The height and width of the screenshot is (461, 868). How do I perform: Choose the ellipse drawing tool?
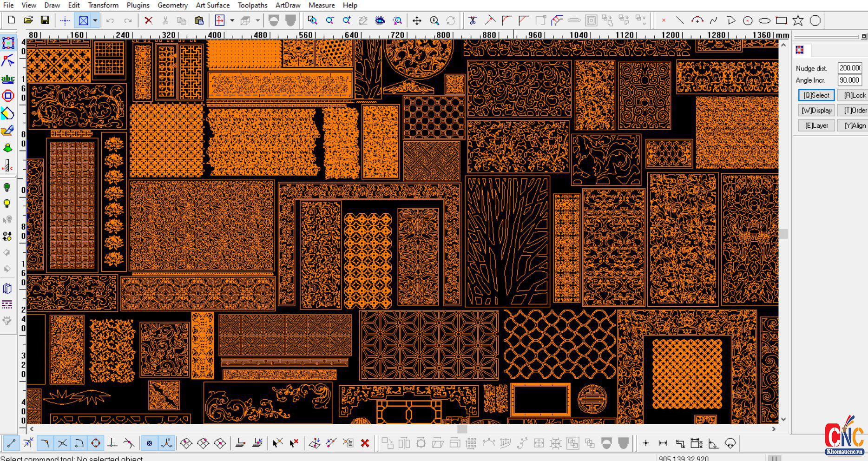pos(764,20)
